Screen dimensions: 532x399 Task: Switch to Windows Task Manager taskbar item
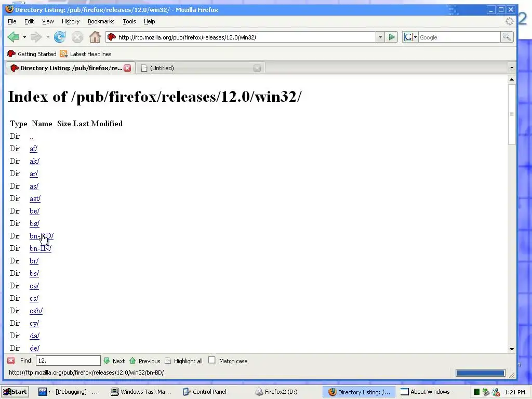coord(142,392)
